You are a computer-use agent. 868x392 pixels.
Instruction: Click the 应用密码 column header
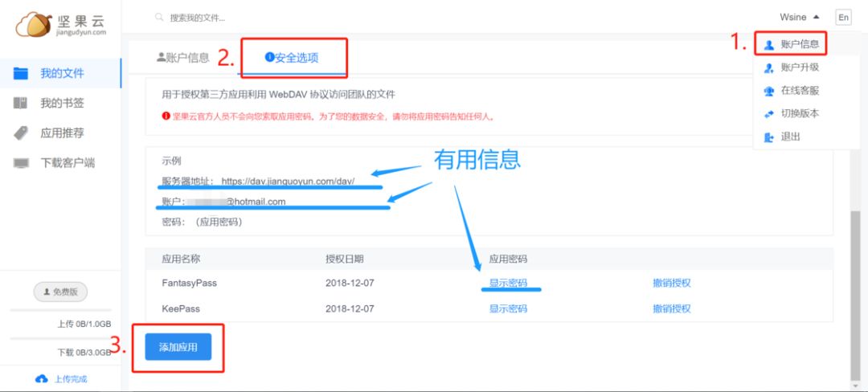pyautogui.click(x=508, y=259)
